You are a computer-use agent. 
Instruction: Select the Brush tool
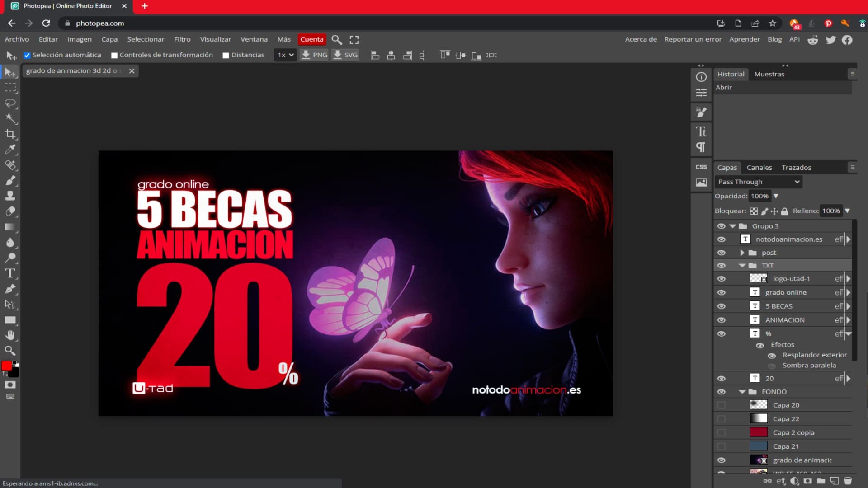coord(10,181)
